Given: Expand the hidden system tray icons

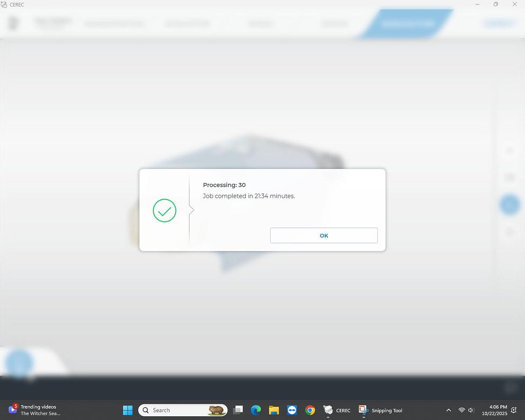Looking at the screenshot, I should (x=448, y=410).
